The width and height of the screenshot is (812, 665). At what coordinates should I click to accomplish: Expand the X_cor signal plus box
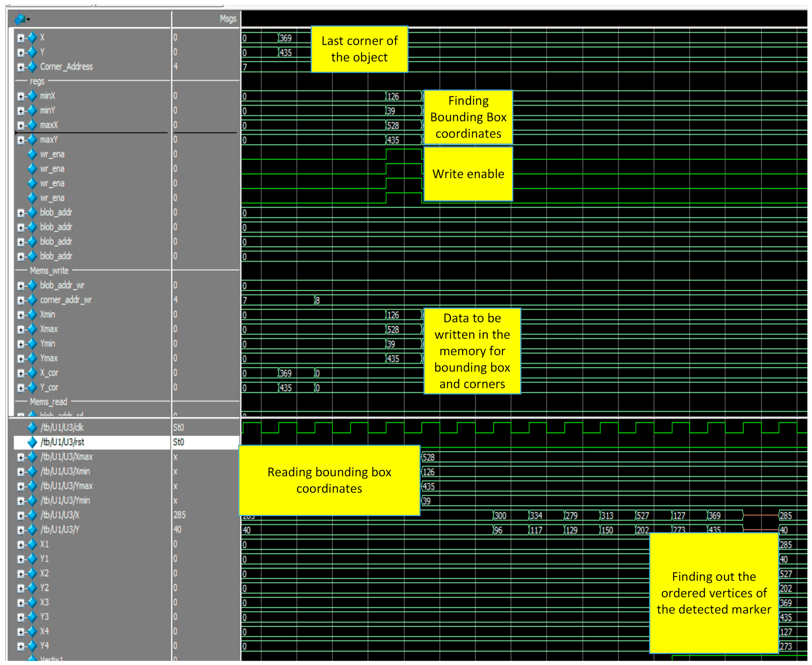click(x=21, y=373)
